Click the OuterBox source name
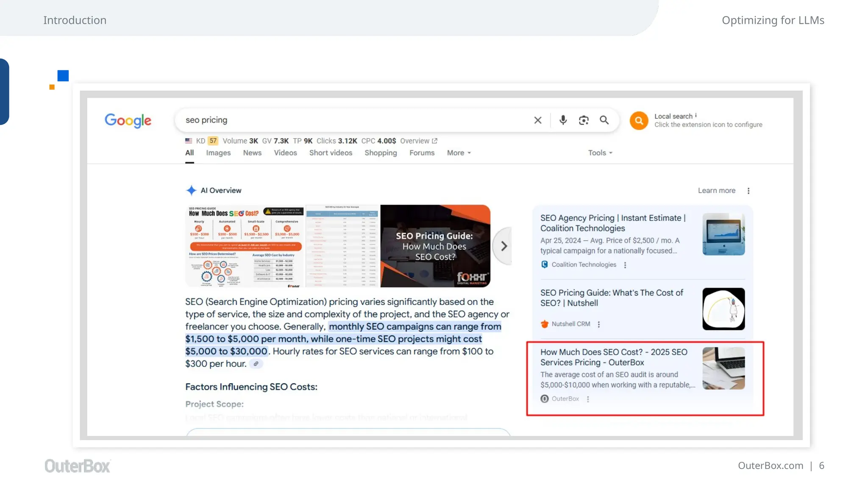Viewport: 868px width, 488px height. tap(565, 399)
